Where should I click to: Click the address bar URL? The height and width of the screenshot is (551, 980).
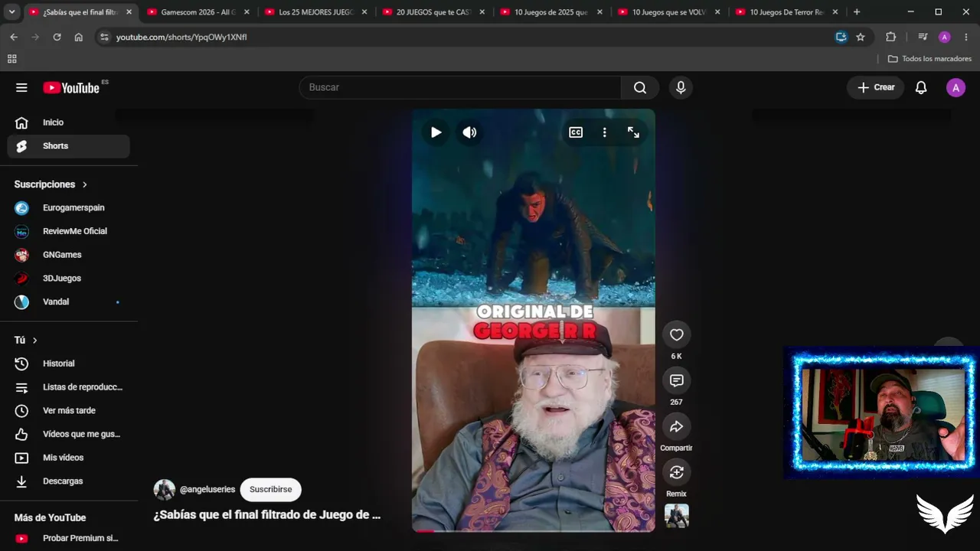181,37
